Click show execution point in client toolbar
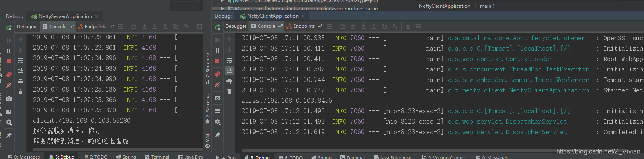Image resolution: width=644 pixels, height=159 pixels. pyautogui.click(x=329, y=26)
